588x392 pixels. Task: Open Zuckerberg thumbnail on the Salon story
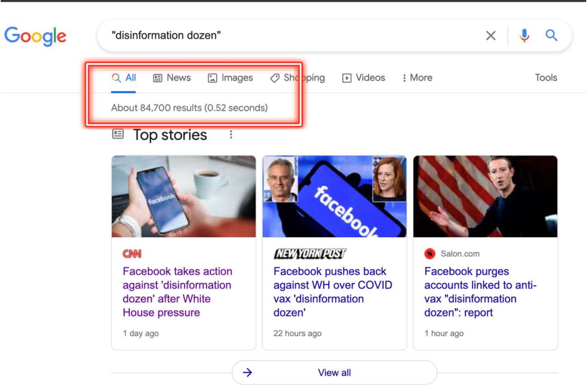point(485,196)
